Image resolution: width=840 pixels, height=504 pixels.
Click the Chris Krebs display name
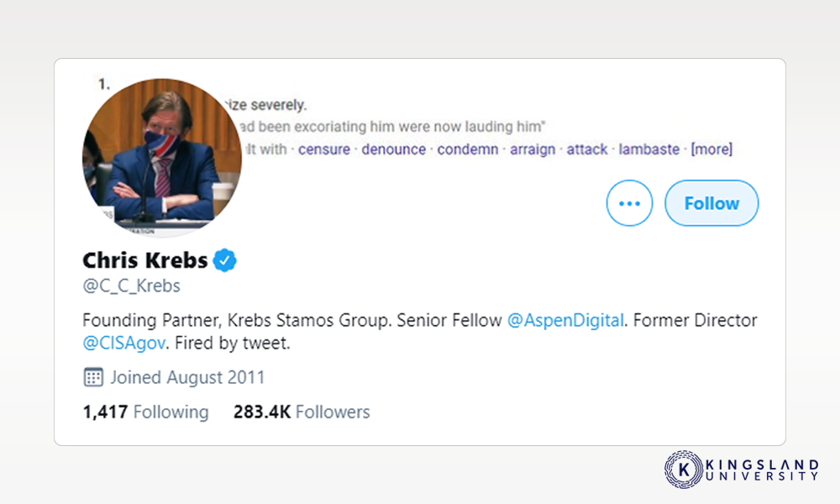point(145,260)
